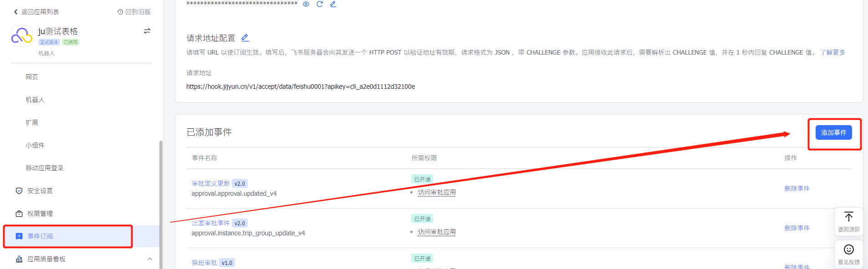The height and width of the screenshot is (269, 868).
Task: Edit the masked token with pencil icon
Action: pyautogui.click(x=333, y=4)
